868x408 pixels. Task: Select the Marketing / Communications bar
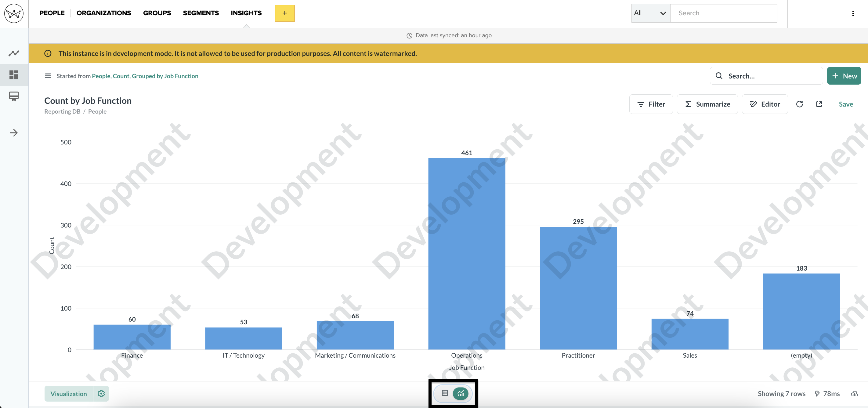[x=355, y=335]
